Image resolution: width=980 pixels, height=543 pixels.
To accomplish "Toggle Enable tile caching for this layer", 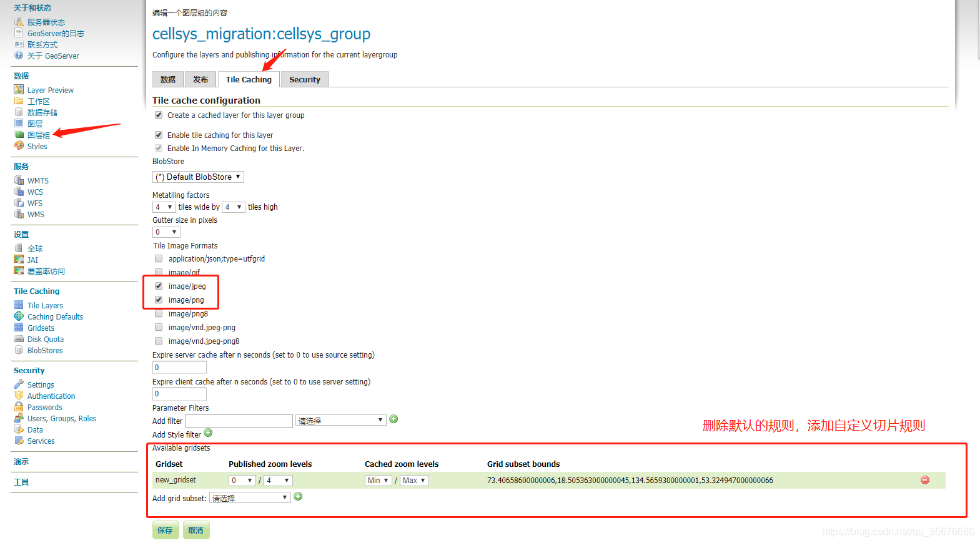I will click(x=159, y=135).
